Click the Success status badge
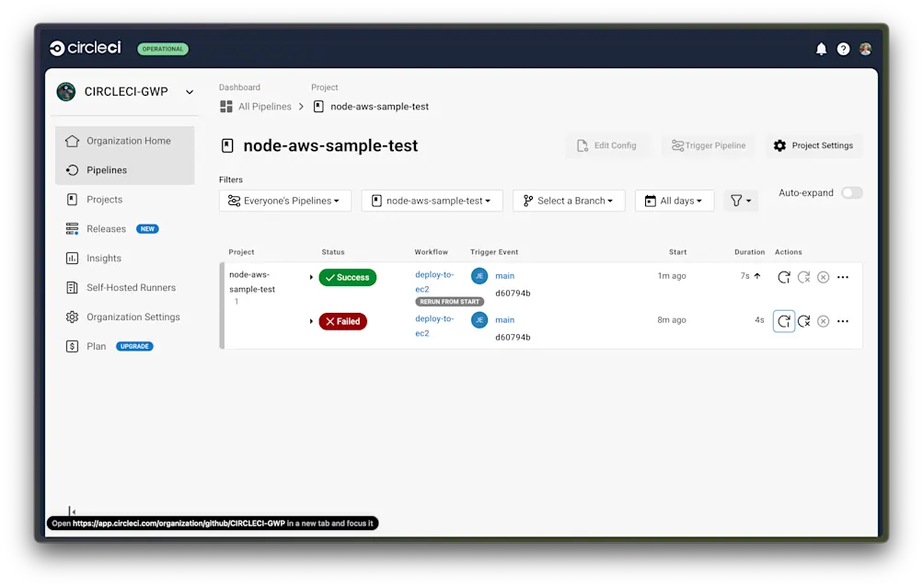Screen dimensions: 923x588 [x=347, y=277]
